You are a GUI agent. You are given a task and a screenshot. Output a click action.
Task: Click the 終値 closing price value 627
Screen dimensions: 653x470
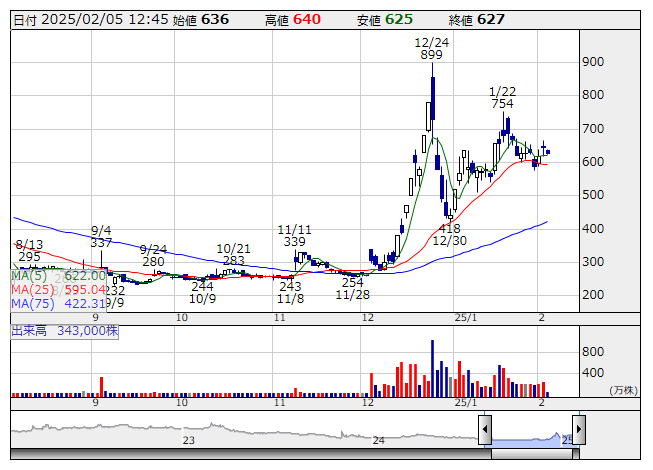(490, 20)
